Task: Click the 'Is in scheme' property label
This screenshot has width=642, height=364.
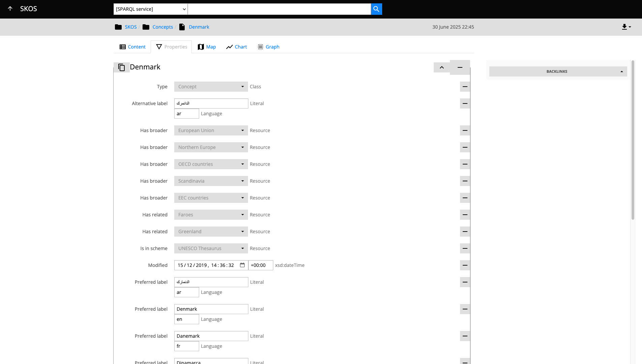Action: coord(154,248)
